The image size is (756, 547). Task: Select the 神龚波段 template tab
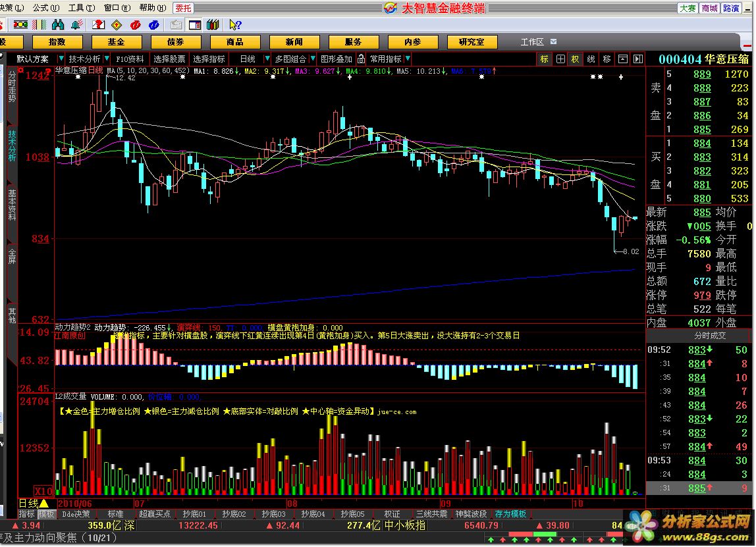tap(471, 513)
